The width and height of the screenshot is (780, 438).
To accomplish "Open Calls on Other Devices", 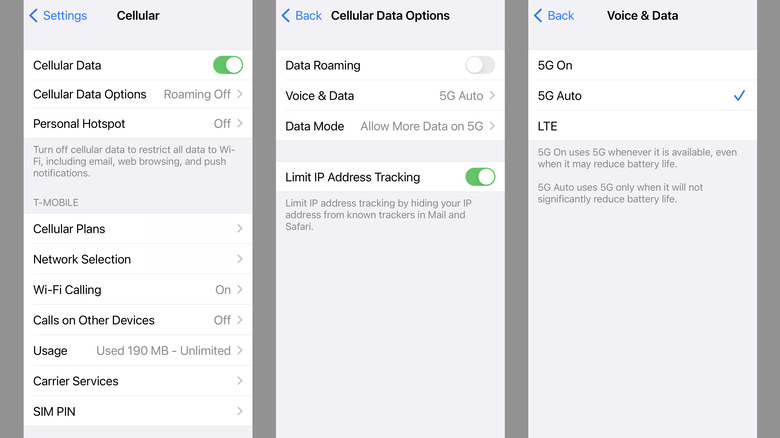I will (x=137, y=320).
